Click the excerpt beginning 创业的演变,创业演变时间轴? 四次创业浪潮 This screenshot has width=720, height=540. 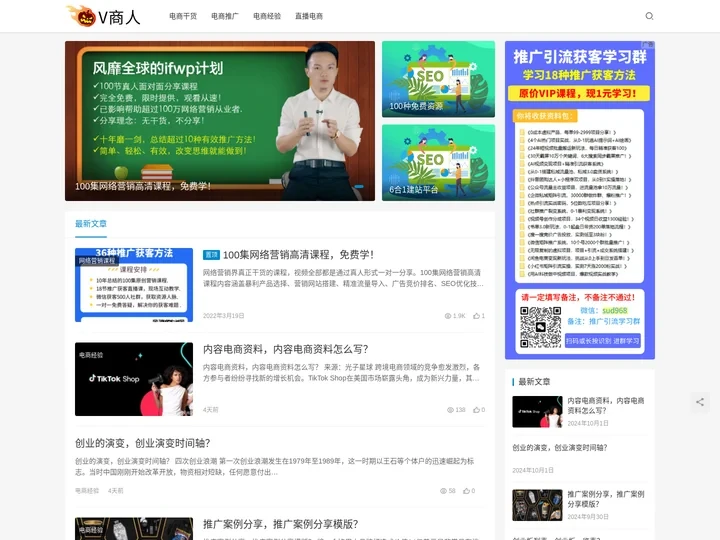click(x=275, y=467)
